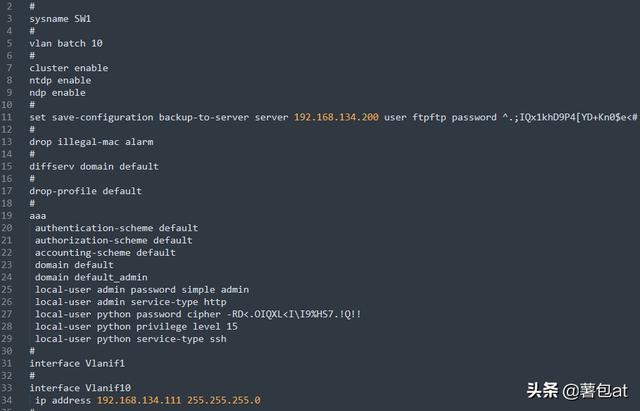Click on the text sysname SW1
This screenshot has height=411, width=640.
[60, 19]
